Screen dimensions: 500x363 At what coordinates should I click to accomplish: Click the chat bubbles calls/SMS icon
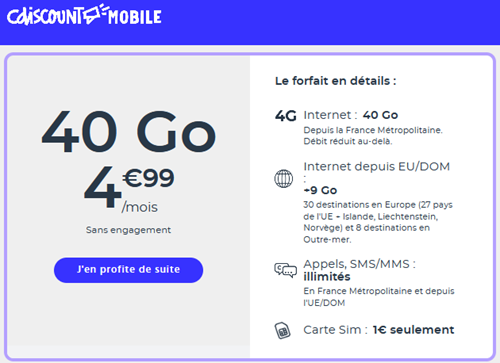coord(285,270)
